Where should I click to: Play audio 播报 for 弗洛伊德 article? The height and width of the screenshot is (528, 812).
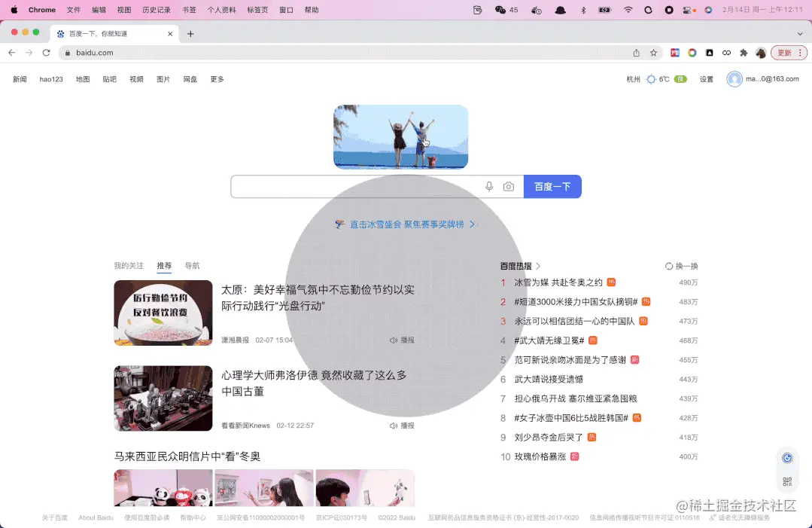402,426
